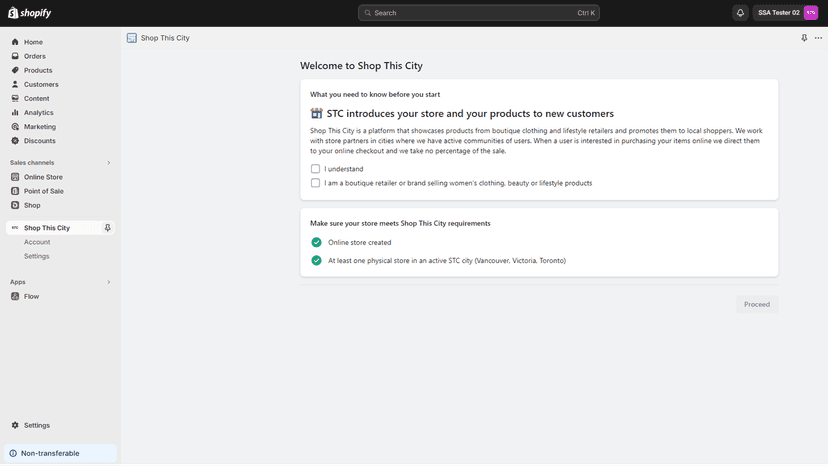Viewport: 828px width, 466px height.
Task: Click the 'Make sure your store meets' heading
Action: click(400, 223)
